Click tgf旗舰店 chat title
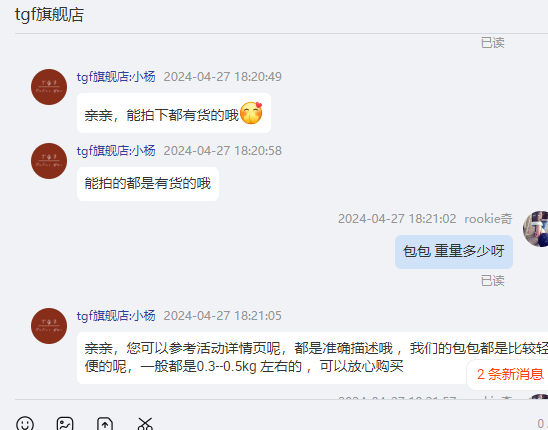Screen dimensions: 548x430 click(49, 15)
